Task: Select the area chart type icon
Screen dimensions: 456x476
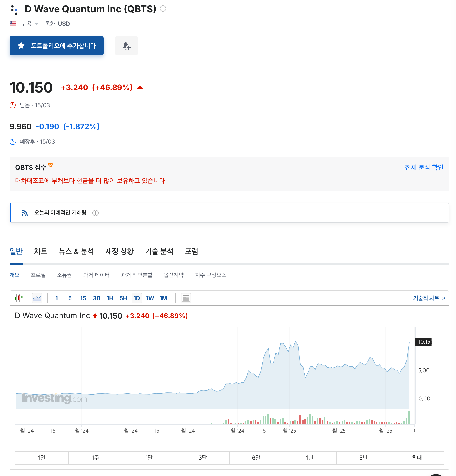Action: click(x=37, y=298)
